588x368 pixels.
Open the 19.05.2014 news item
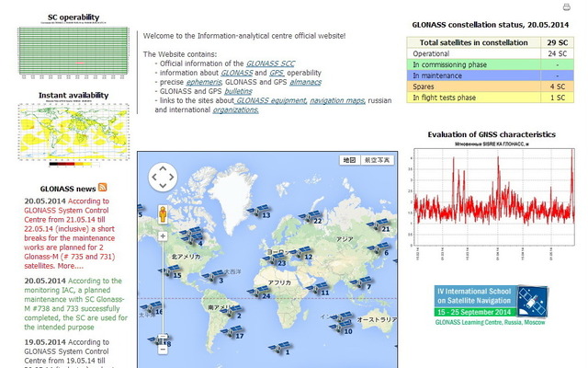tap(67, 353)
